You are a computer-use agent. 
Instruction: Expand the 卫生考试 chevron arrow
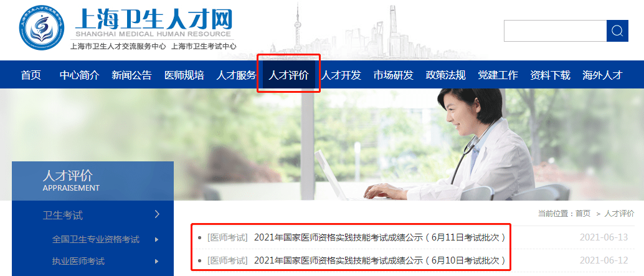tap(157, 214)
